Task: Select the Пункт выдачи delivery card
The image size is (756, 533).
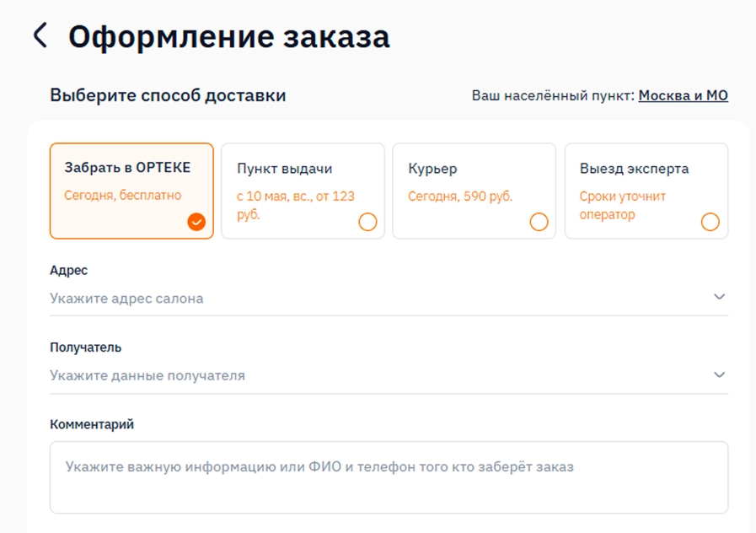Action: click(303, 191)
